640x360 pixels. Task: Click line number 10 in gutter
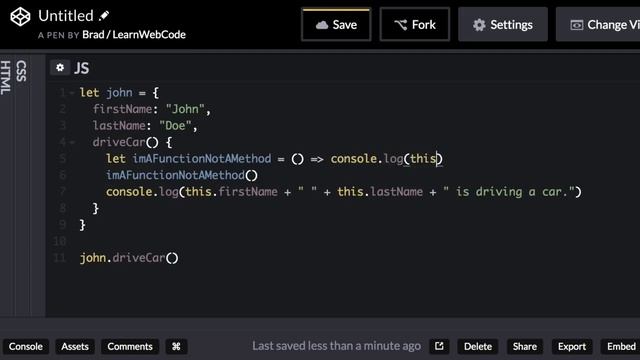pos(60,241)
